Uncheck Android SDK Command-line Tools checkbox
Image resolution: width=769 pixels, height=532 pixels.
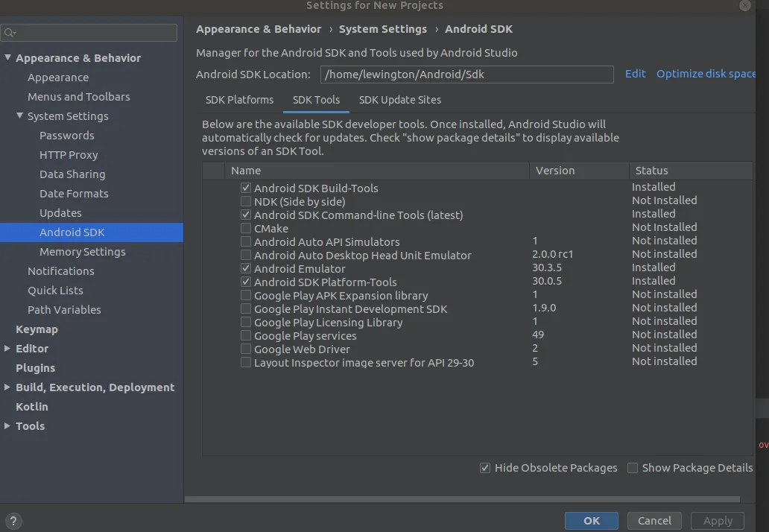[246, 215]
